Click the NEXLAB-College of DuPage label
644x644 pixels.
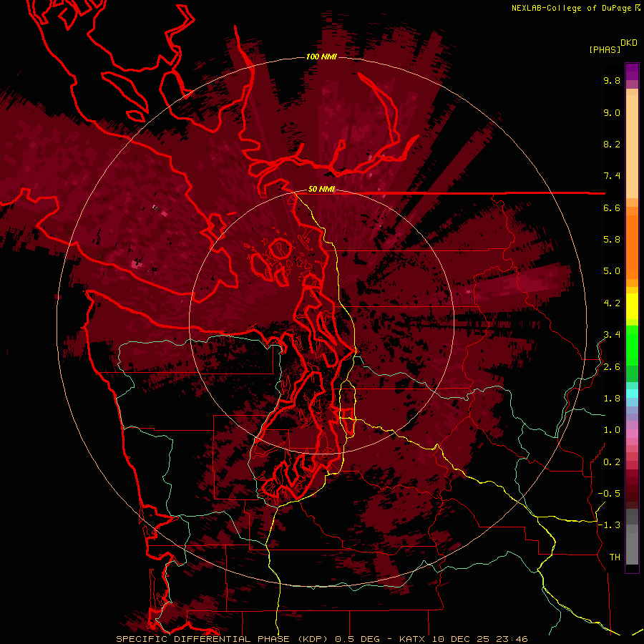tap(571, 8)
